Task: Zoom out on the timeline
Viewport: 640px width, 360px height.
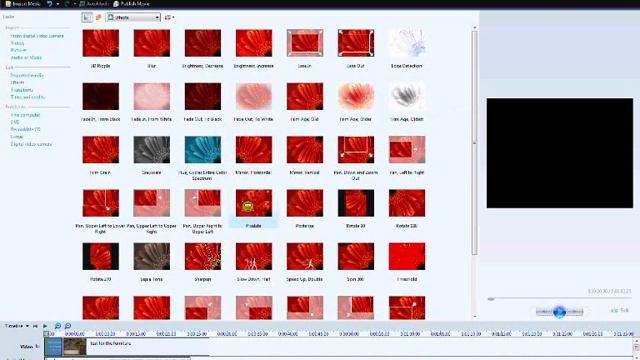Action: pyautogui.click(x=68, y=326)
